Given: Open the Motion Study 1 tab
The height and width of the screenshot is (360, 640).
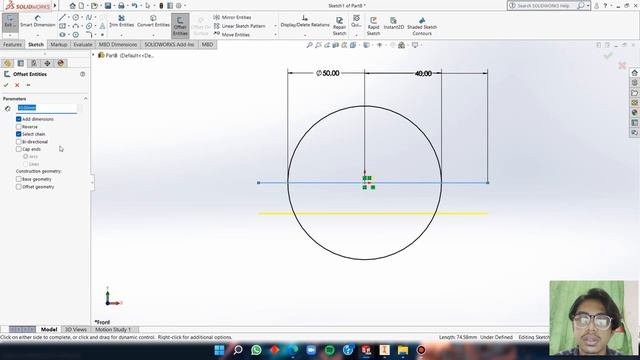Looking at the screenshot, I should [113, 329].
